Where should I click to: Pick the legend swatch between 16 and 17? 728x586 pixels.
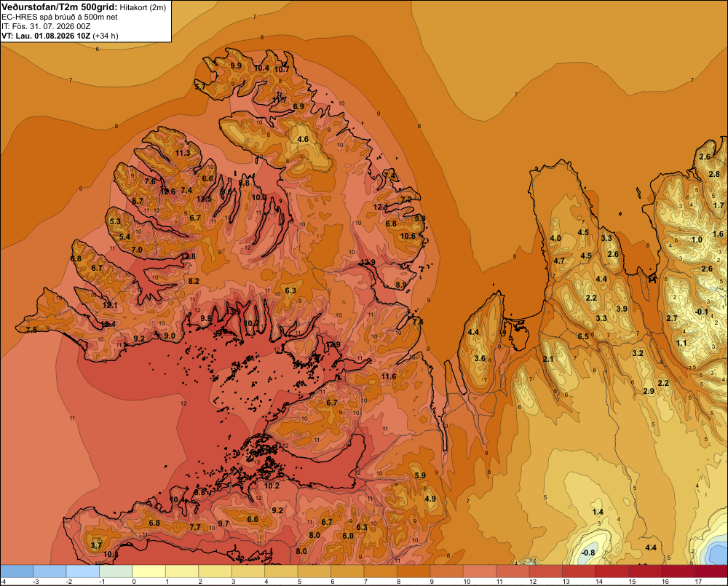678,571
